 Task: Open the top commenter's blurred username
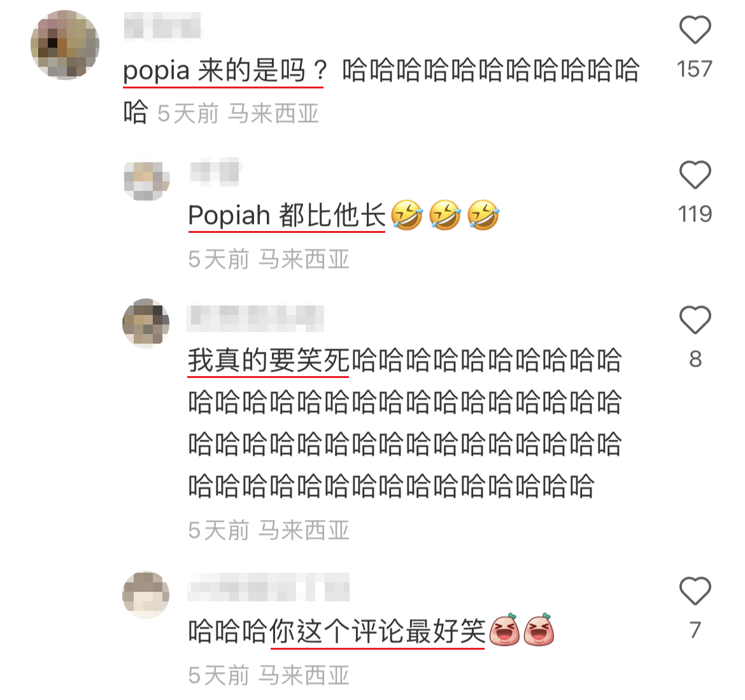163,25
